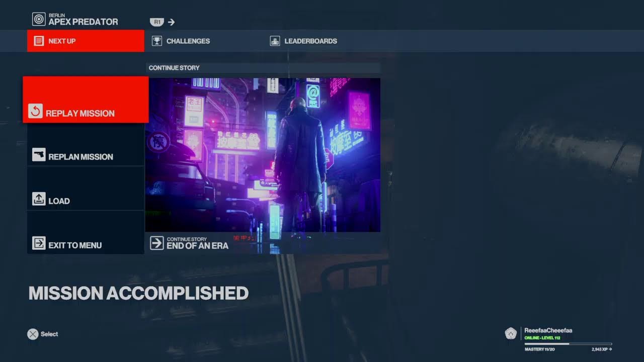Viewport: 644px width, 362px height.
Task: Click the R1 next-page button prompt
Action: point(157,22)
